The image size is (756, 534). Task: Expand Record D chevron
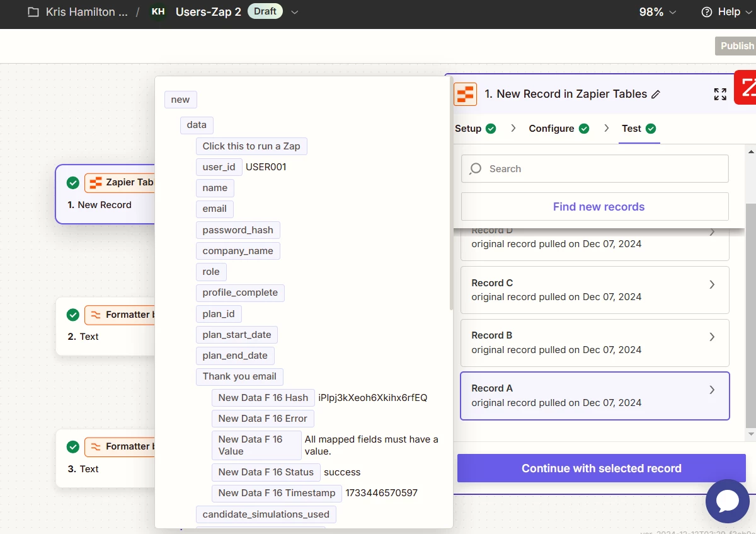712,232
